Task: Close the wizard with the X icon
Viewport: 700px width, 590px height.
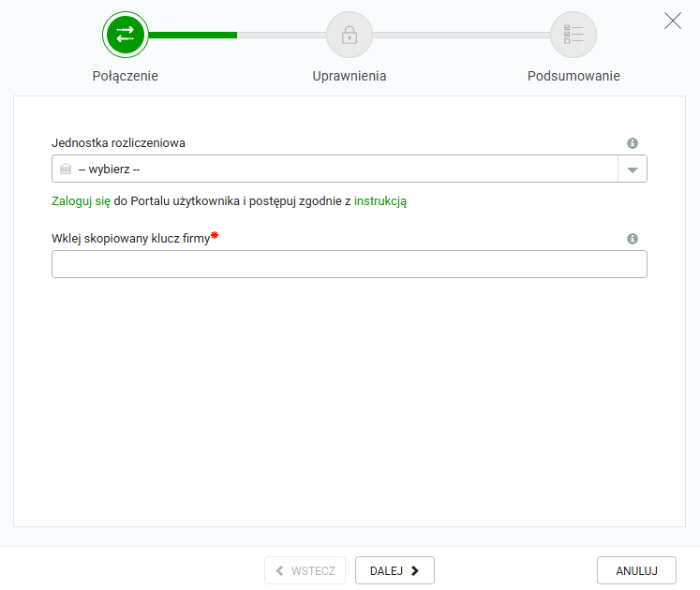Action: [x=673, y=21]
